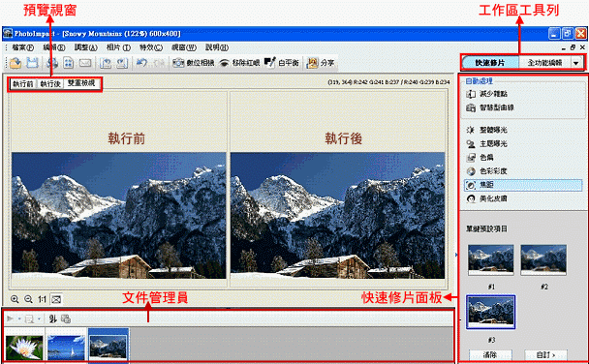Select the sailboat seascape document thumbnail
Screen dimensions: 589x364
point(66,347)
